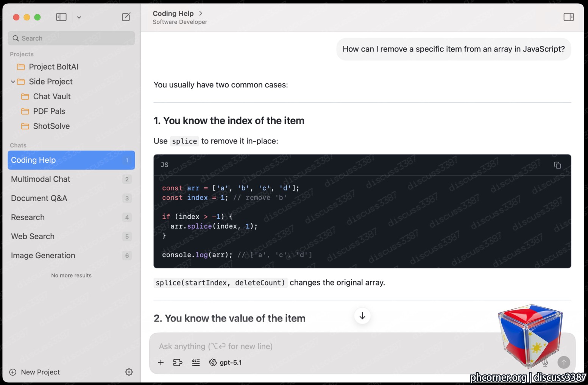Jump to bottom with down-arrow button

point(362,316)
